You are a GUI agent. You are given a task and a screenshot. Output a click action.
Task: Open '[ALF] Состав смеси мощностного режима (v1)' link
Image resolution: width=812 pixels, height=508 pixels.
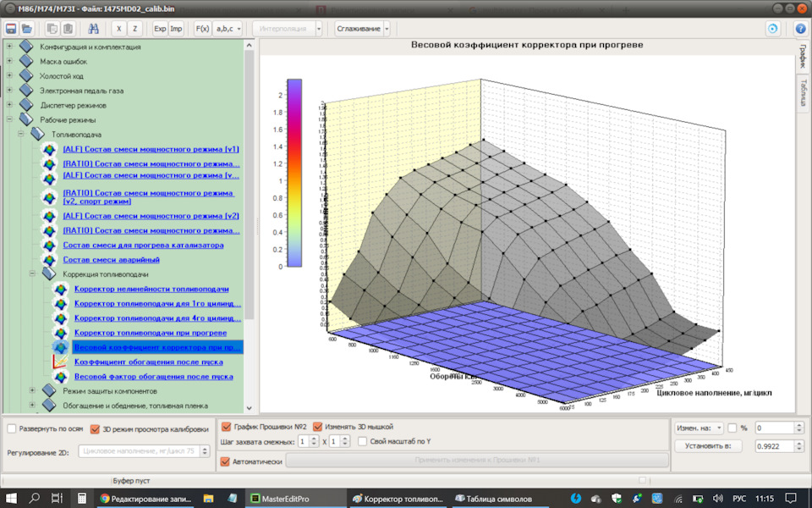coord(151,149)
